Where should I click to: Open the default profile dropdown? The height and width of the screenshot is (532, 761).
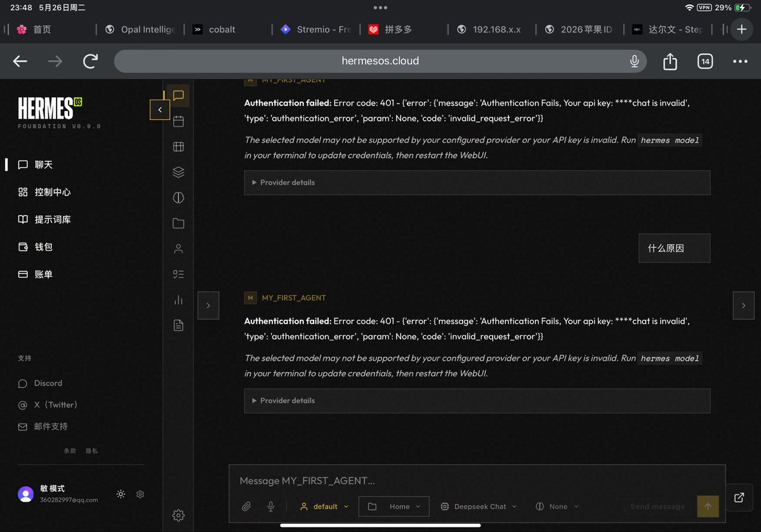(x=324, y=506)
